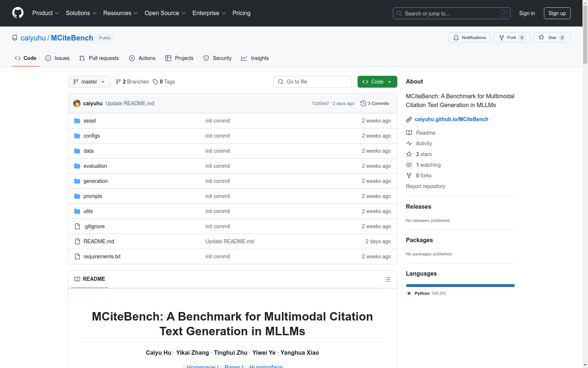Click the tag icon beside 0 Tags
The image size is (588, 368).
click(155, 82)
